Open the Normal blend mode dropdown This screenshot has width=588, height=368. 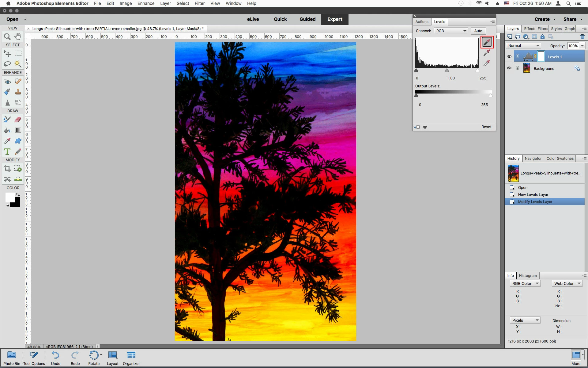tap(523, 46)
